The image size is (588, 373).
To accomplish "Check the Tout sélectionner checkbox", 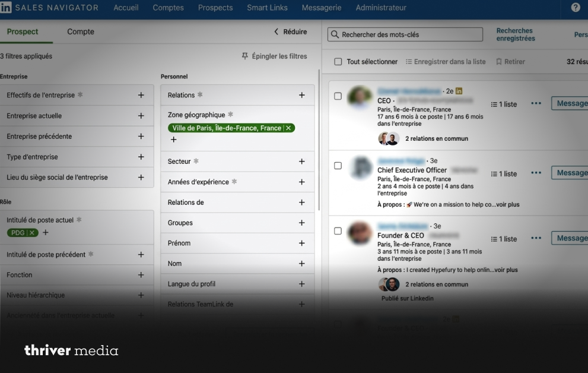I will (x=338, y=61).
